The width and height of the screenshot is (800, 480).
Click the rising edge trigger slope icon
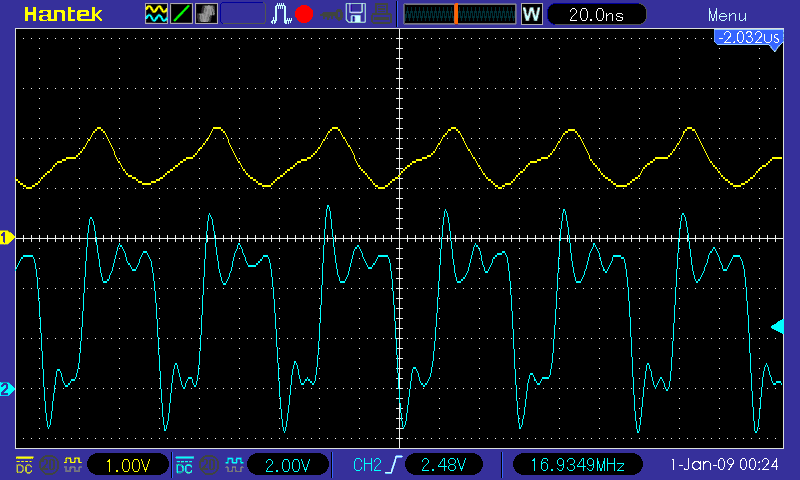click(394, 465)
